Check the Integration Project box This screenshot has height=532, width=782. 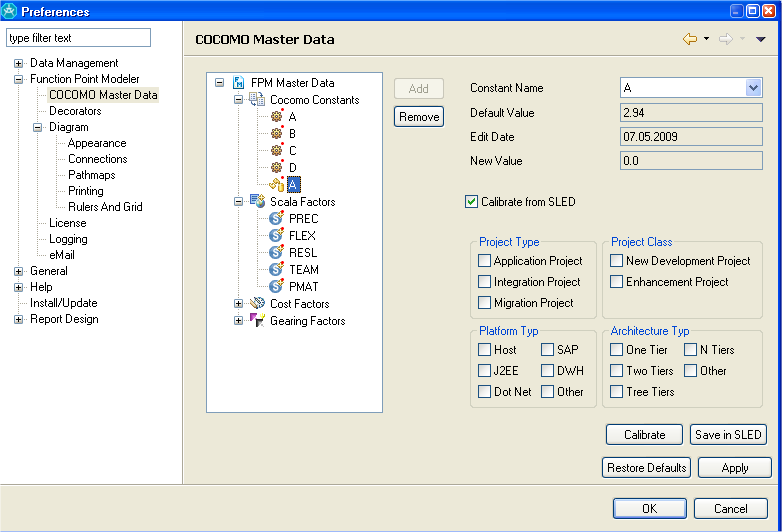(x=484, y=281)
